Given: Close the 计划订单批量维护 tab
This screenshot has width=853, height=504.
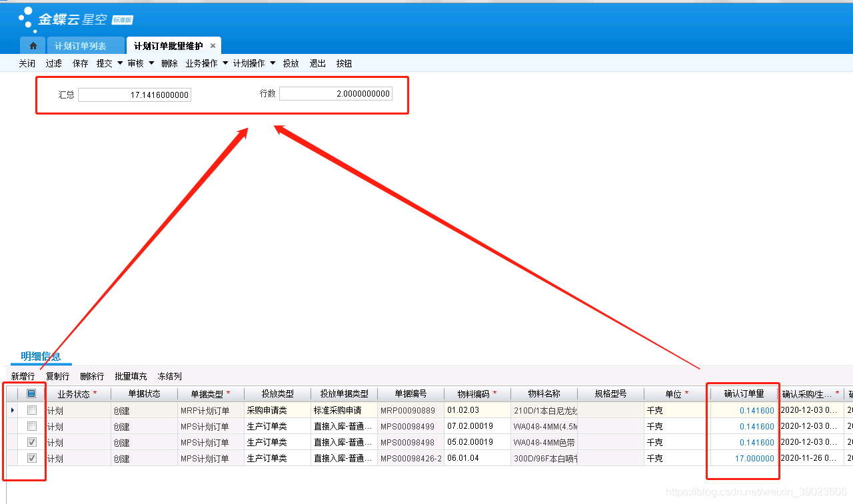Looking at the screenshot, I should 213,46.
